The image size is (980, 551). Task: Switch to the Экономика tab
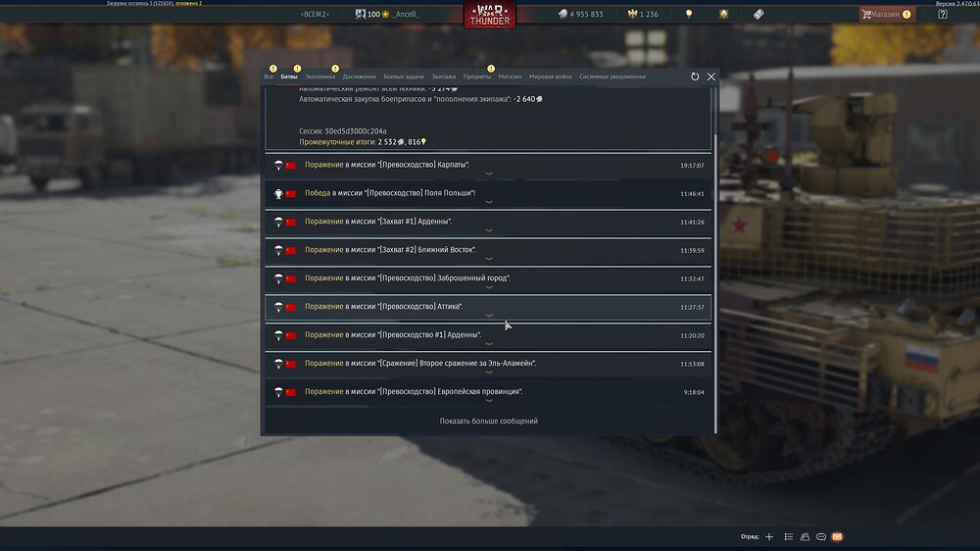click(x=320, y=76)
